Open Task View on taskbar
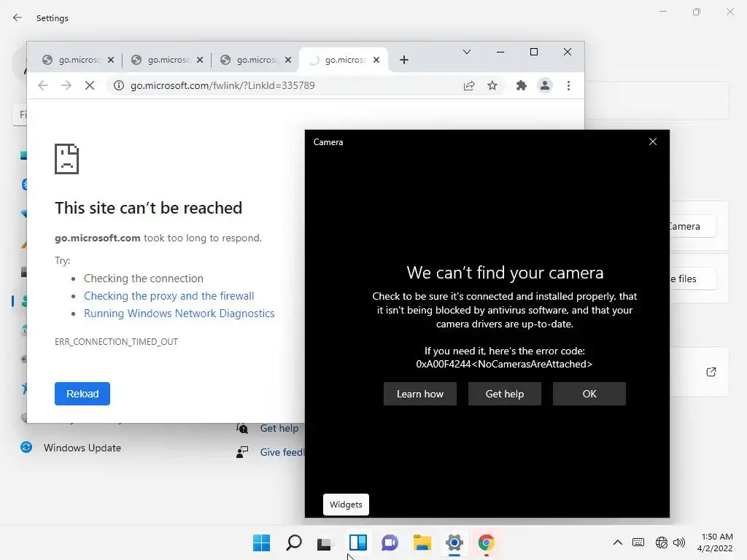The height and width of the screenshot is (560, 747). point(326,542)
